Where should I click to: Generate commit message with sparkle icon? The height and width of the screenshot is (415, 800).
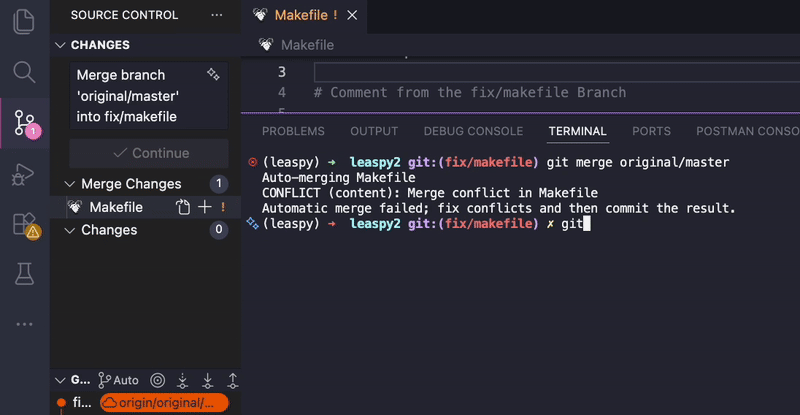[x=212, y=75]
